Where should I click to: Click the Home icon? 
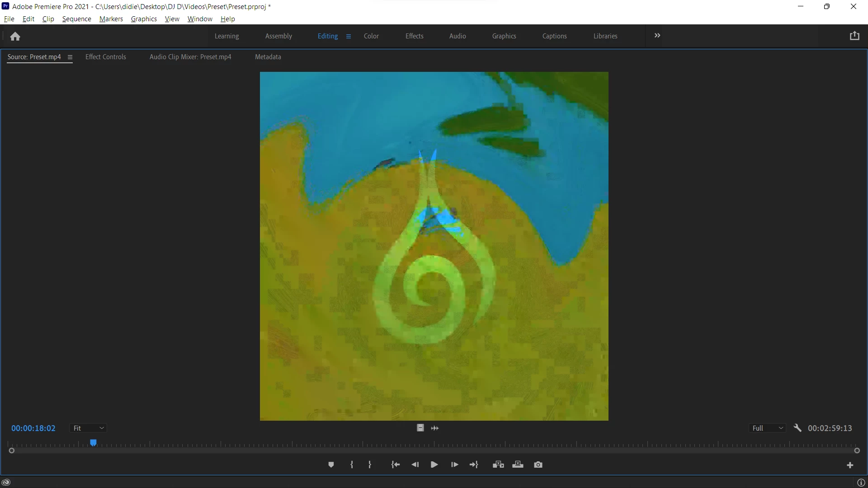15,36
